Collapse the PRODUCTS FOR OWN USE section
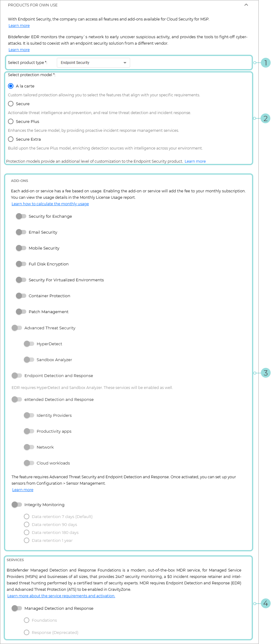This screenshot has width=274, height=644. pos(246,5)
